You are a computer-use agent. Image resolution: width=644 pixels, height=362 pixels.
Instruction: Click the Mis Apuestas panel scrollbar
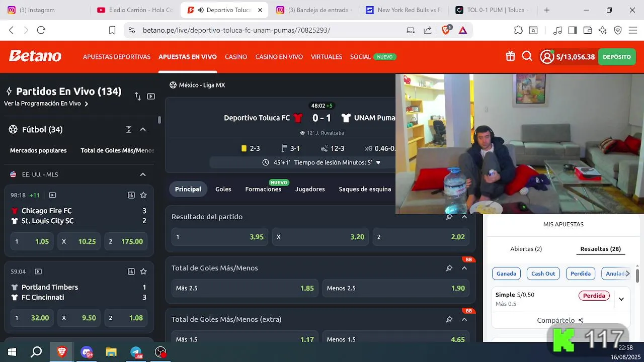[637, 276]
